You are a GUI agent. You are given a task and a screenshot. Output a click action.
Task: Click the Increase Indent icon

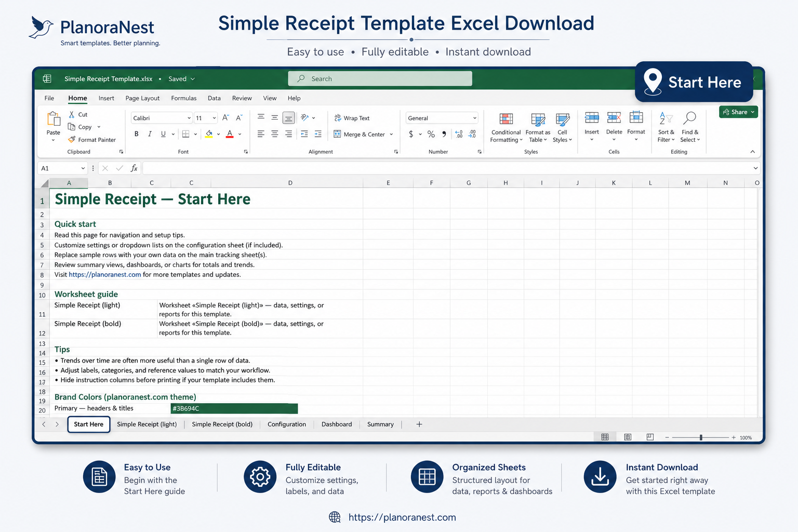(318, 134)
